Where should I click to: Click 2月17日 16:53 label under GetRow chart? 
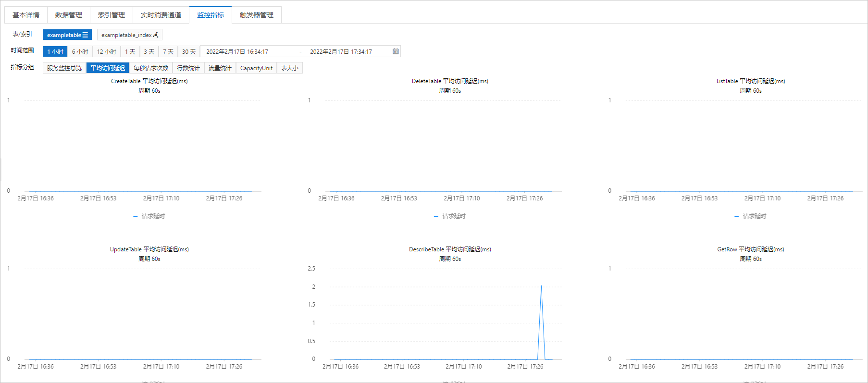(699, 367)
